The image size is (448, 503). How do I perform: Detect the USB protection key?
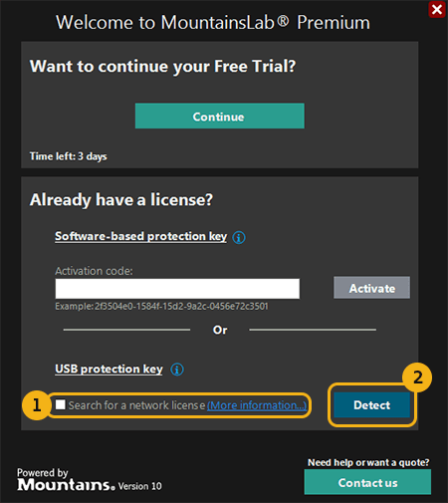(371, 405)
